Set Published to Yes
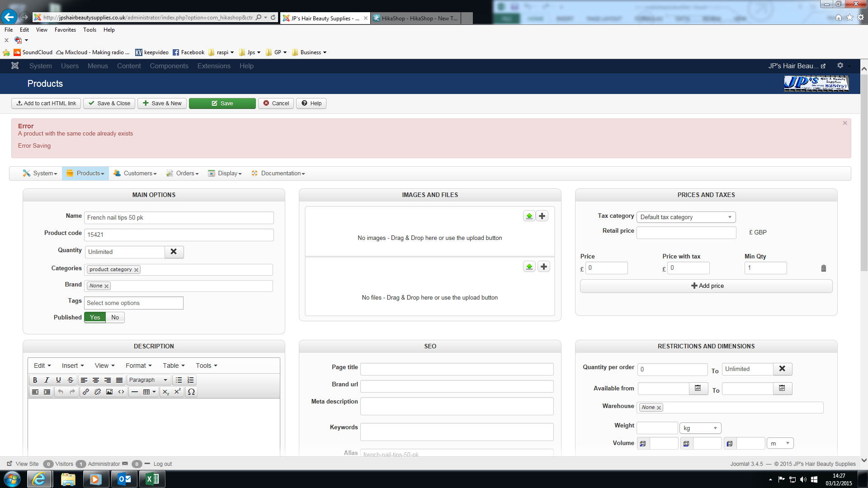This screenshot has height=488, width=868. pyautogui.click(x=95, y=317)
